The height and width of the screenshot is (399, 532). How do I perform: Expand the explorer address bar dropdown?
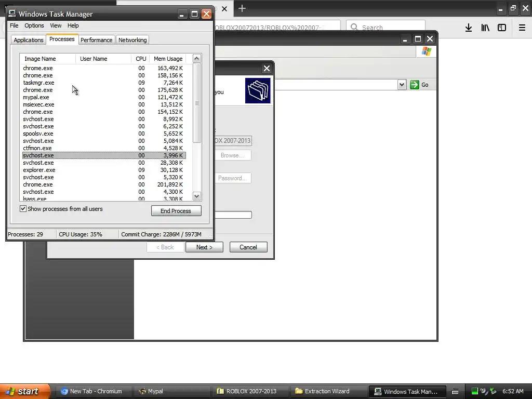pos(402,85)
